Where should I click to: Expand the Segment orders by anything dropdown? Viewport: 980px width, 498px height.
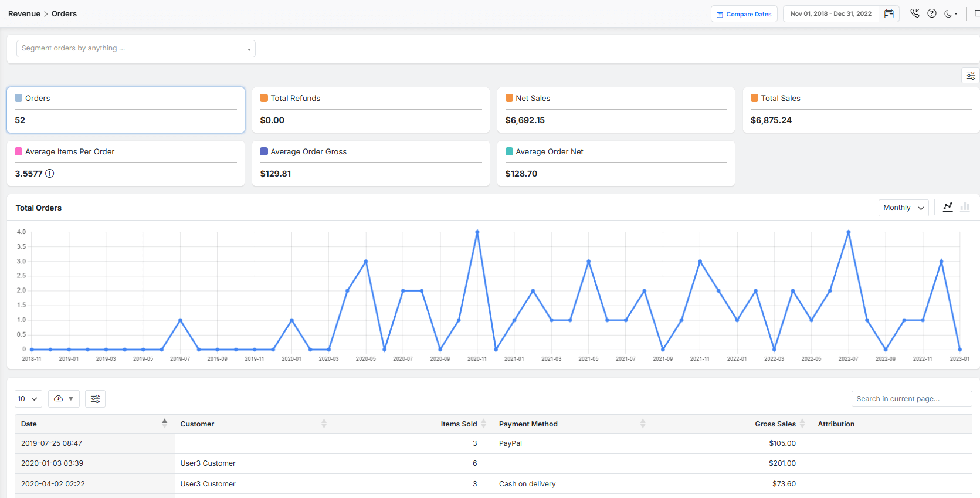[135, 49]
